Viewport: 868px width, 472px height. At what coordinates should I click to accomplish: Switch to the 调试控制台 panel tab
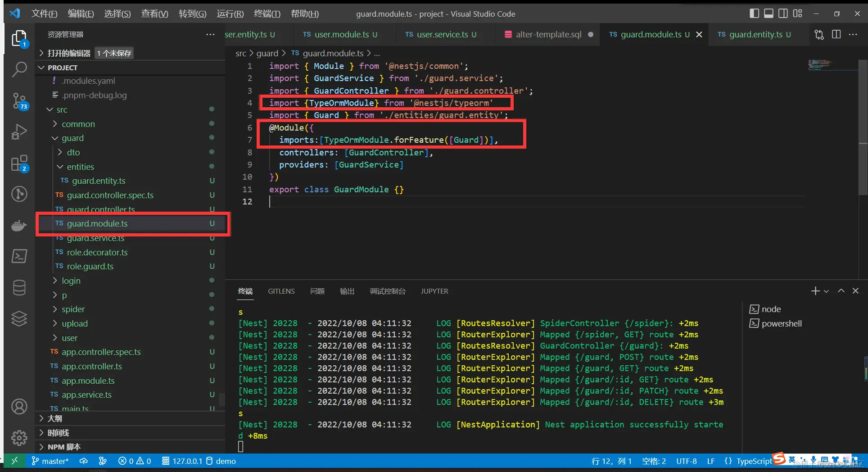(388, 291)
